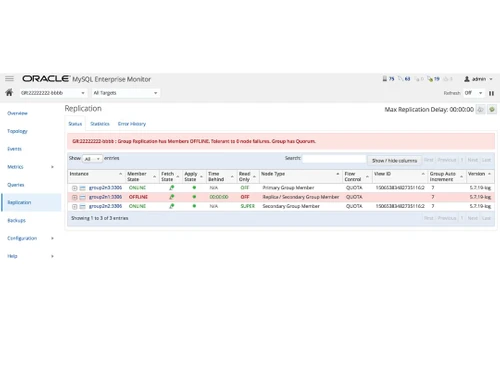Click the server icon for group2n3:3306
The height and width of the screenshot is (375, 500).
[83, 188]
